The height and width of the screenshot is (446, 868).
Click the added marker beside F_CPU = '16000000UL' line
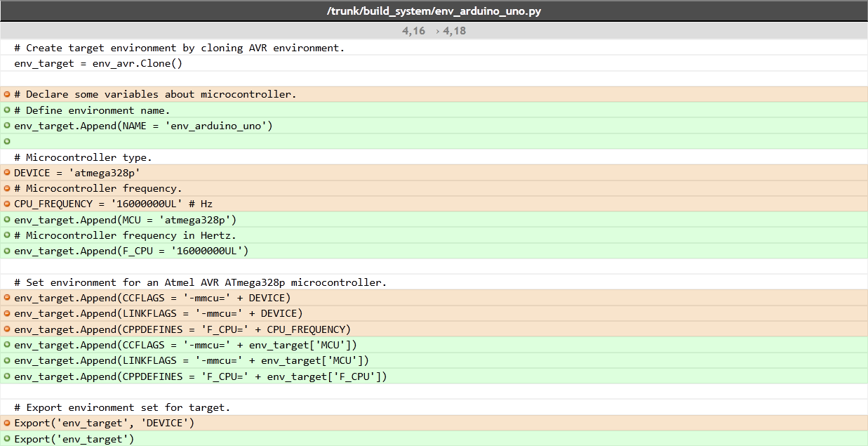pos(6,251)
